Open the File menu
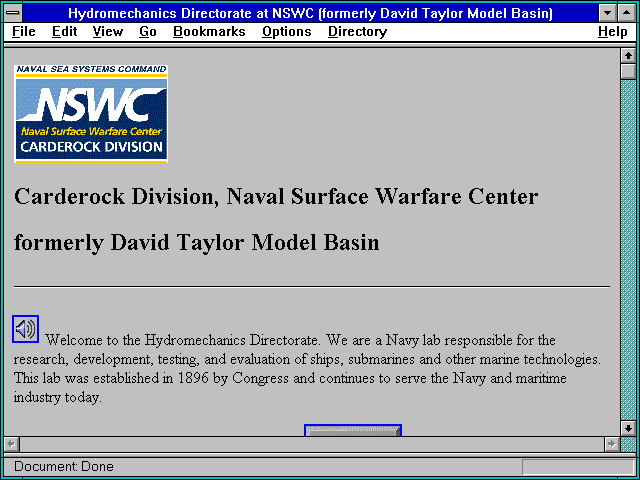This screenshot has width=640, height=480. tap(24, 32)
